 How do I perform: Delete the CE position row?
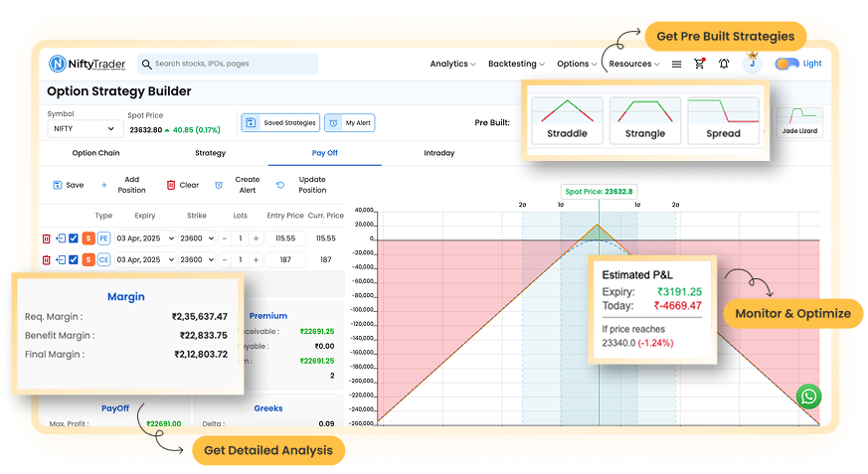coord(47,259)
